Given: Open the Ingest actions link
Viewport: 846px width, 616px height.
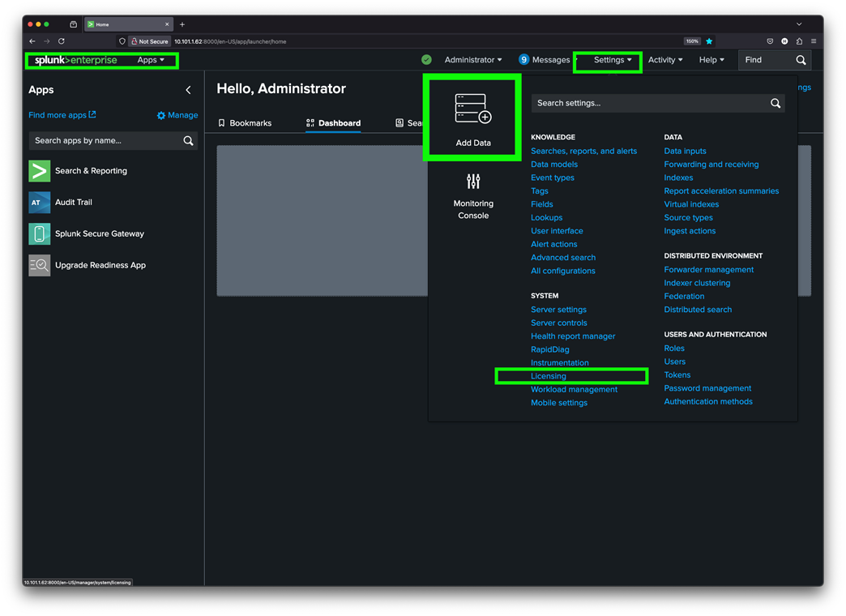Looking at the screenshot, I should pos(690,231).
